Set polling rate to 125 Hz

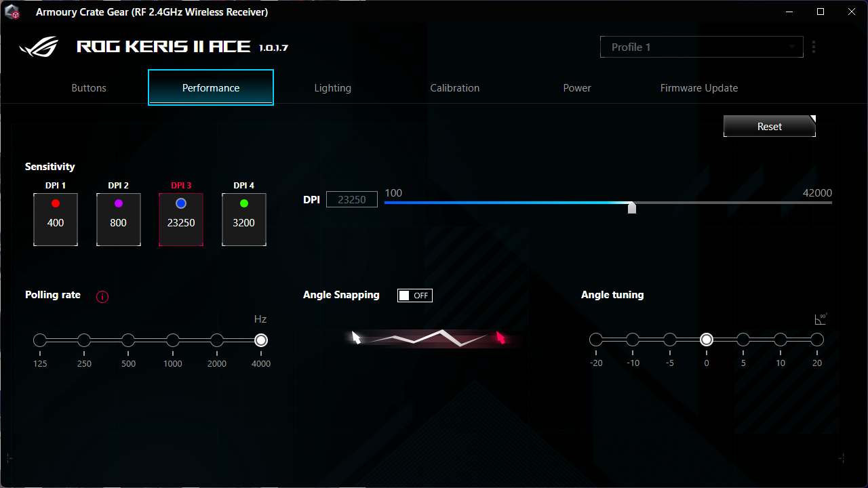click(x=40, y=340)
